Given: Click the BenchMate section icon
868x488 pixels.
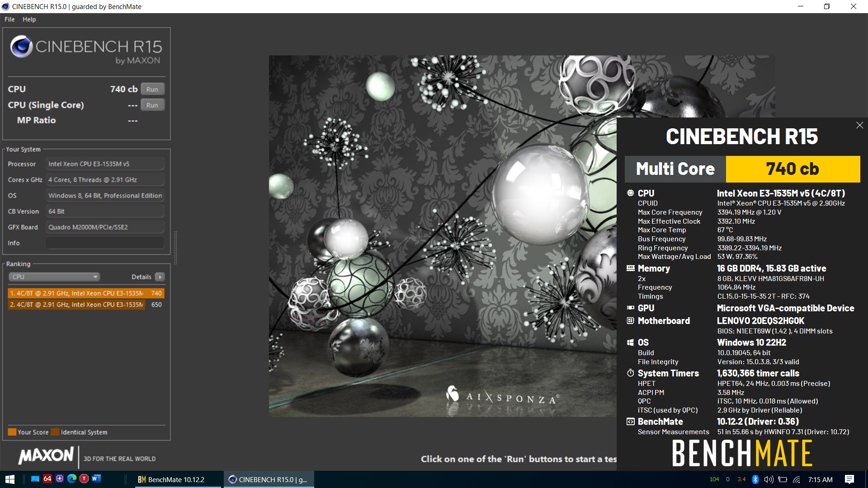Looking at the screenshot, I should (x=630, y=422).
